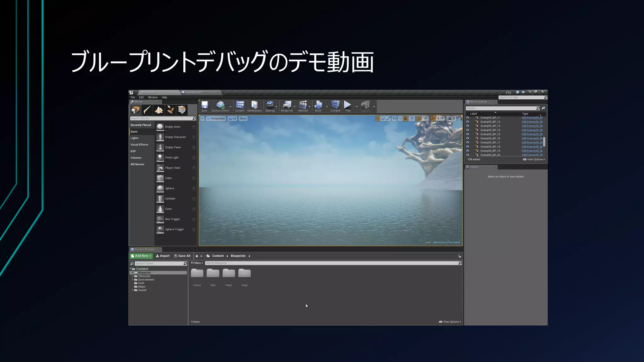Toggle the content browser lock icon
The image size is (644, 362).
459,256
